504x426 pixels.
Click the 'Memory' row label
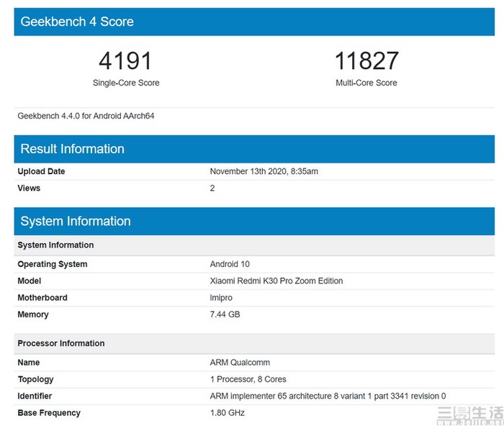(33, 315)
